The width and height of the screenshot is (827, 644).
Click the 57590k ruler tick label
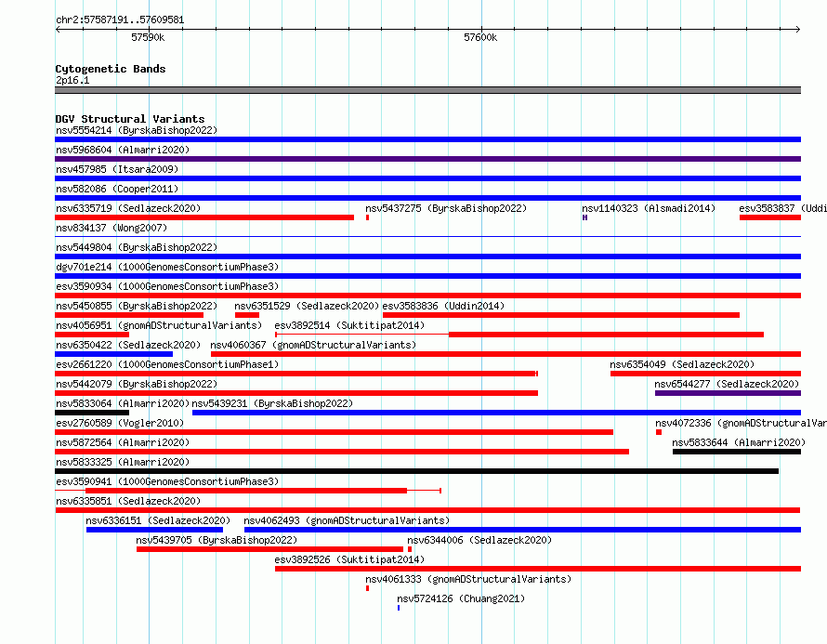coord(148,37)
